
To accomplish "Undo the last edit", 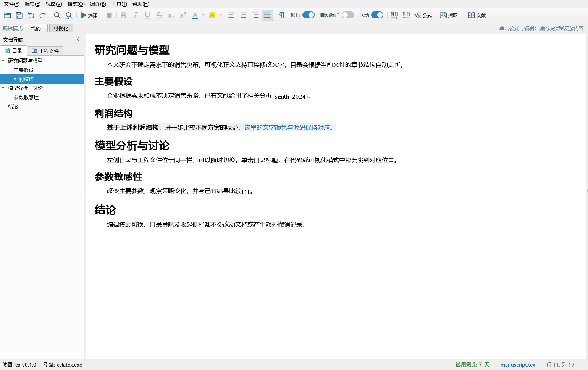I will coord(31,15).
